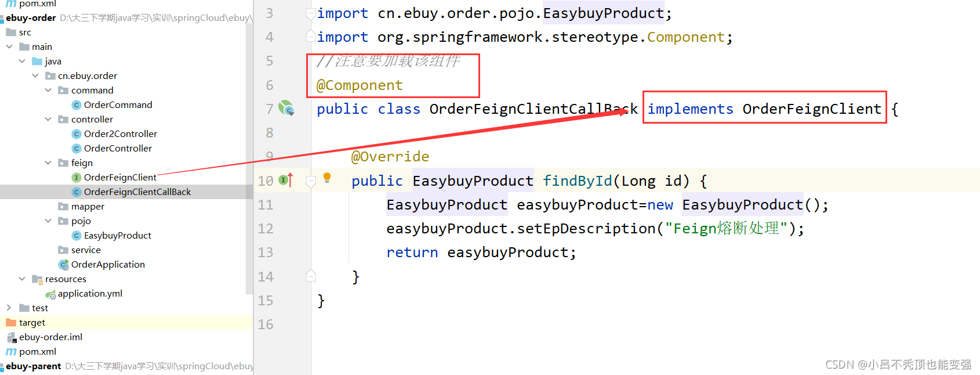Image resolution: width=980 pixels, height=375 pixels.
Task: Select the ebuy-parent module root
Action: point(33,366)
